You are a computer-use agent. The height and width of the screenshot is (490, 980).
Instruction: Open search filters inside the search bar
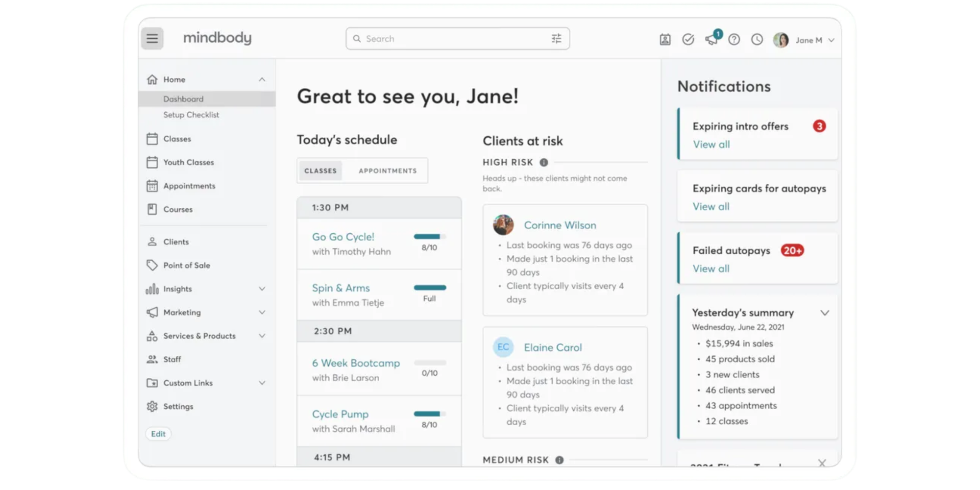(556, 38)
